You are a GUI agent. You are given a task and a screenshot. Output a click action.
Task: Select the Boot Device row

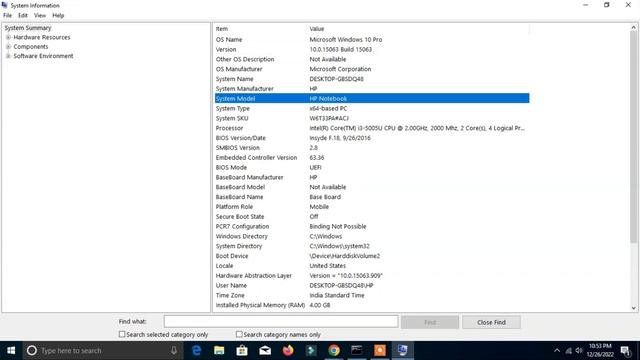[372, 256]
